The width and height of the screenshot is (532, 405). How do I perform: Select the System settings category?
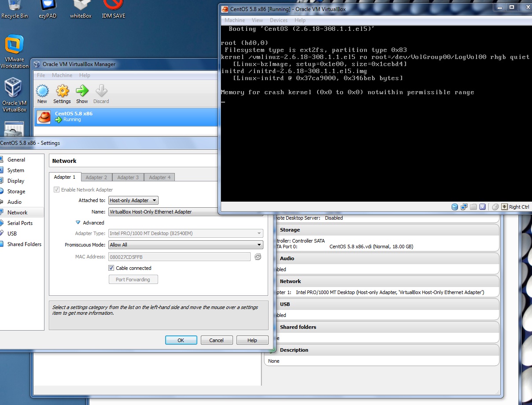(16, 170)
